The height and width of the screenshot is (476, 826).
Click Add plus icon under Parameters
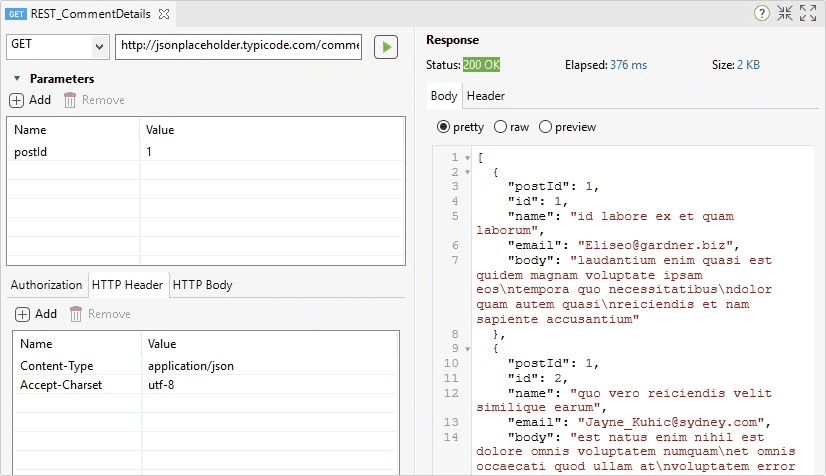coord(16,100)
